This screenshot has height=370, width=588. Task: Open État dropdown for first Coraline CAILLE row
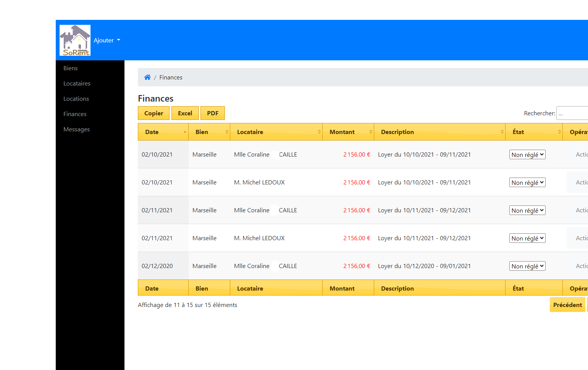point(527,155)
